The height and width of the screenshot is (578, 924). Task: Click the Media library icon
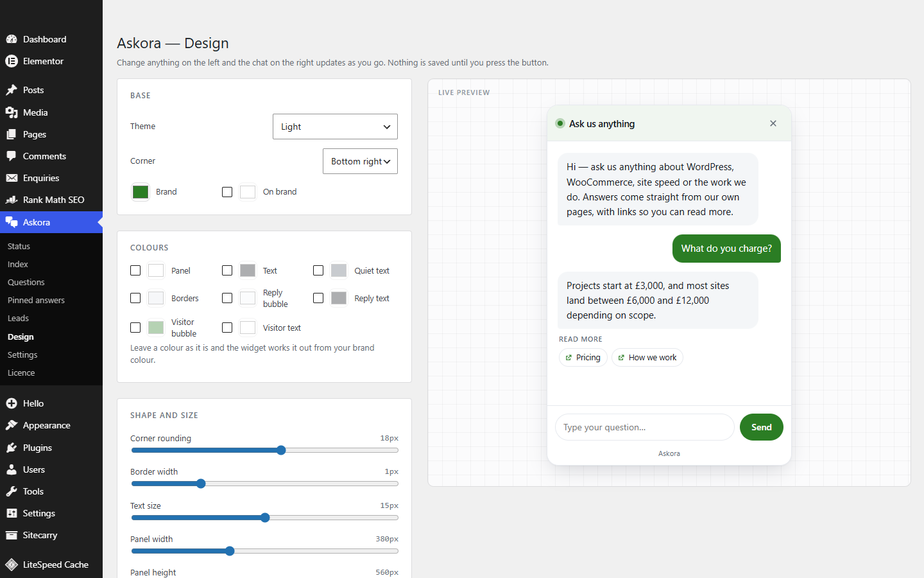click(x=12, y=112)
